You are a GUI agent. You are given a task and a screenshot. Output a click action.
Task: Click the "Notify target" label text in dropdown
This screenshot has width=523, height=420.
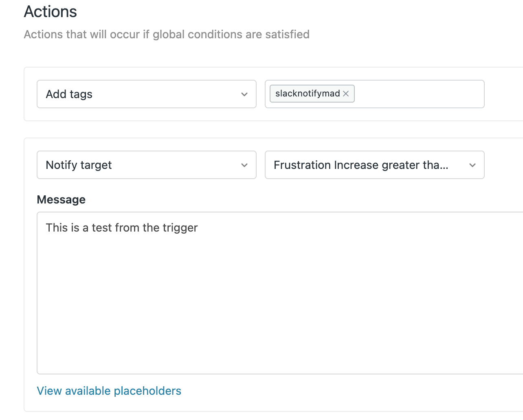point(79,165)
